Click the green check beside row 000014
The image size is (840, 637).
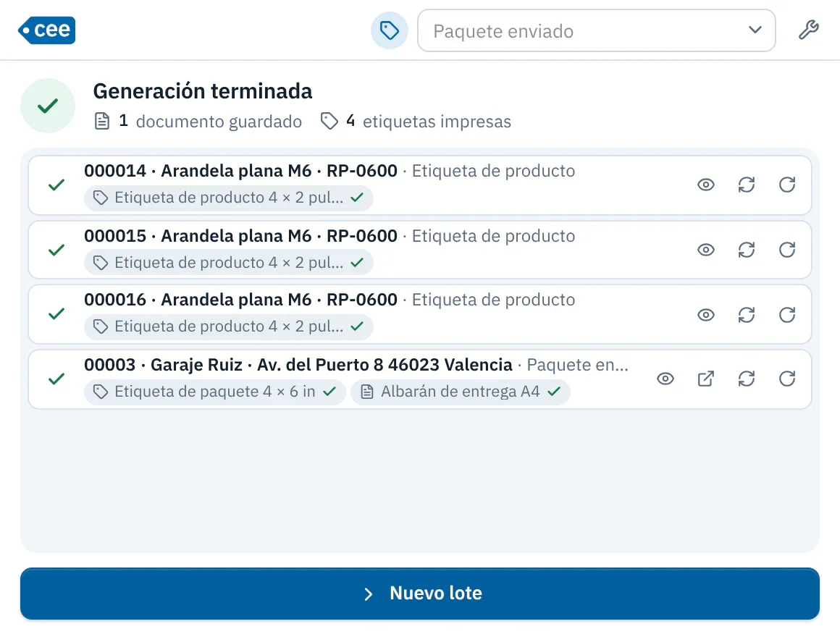point(56,185)
